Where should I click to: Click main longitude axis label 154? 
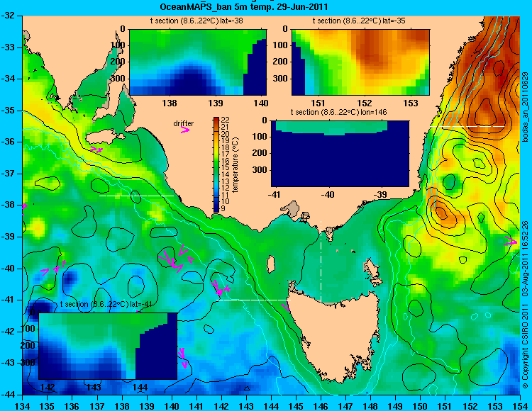[519, 406]
